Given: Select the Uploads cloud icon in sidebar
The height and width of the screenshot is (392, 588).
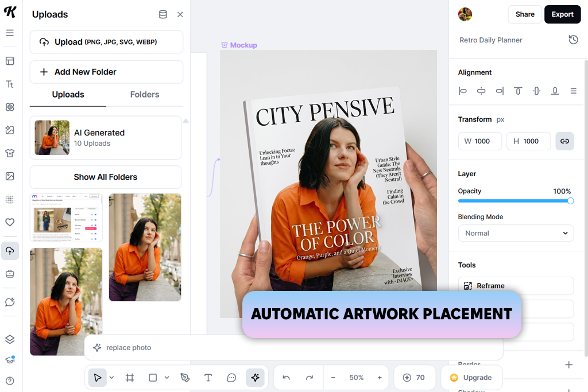Looking at the screenshot, I should pos(10,251).
